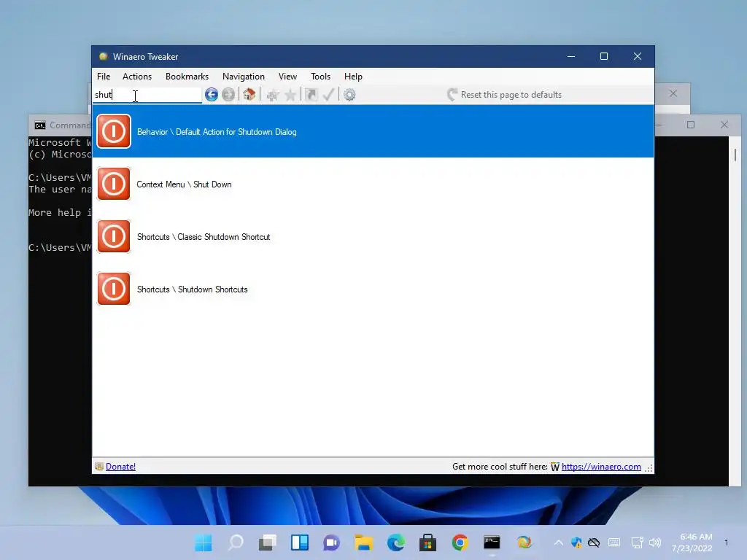Click into the search box containing 'shut'

pyautogui.click(x=147, y=95)
